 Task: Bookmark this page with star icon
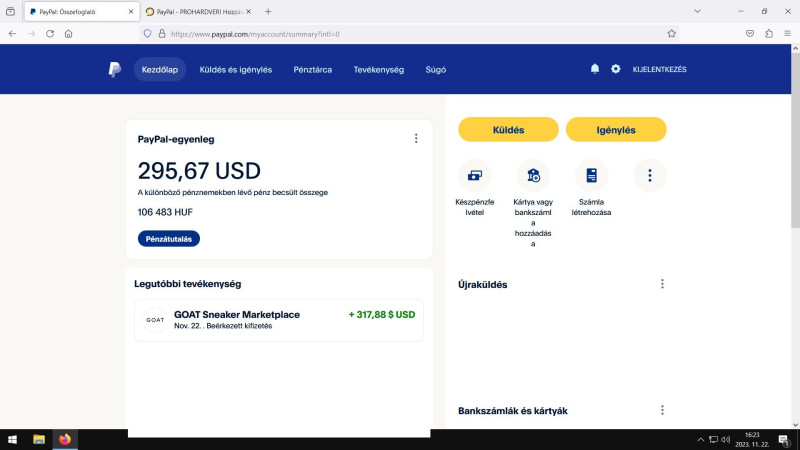click(671, 34)
